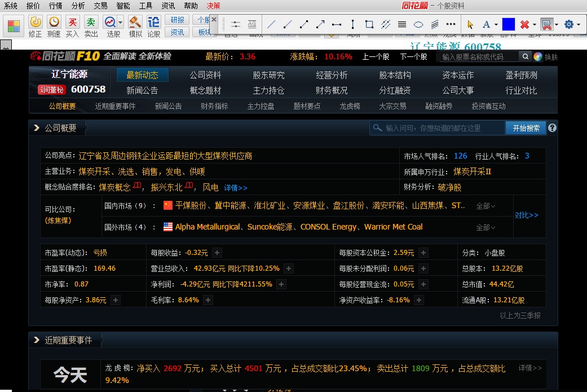Expand the plus next to 每股资本公积金
The image size is (587, 392).
[x=423, y=253]
